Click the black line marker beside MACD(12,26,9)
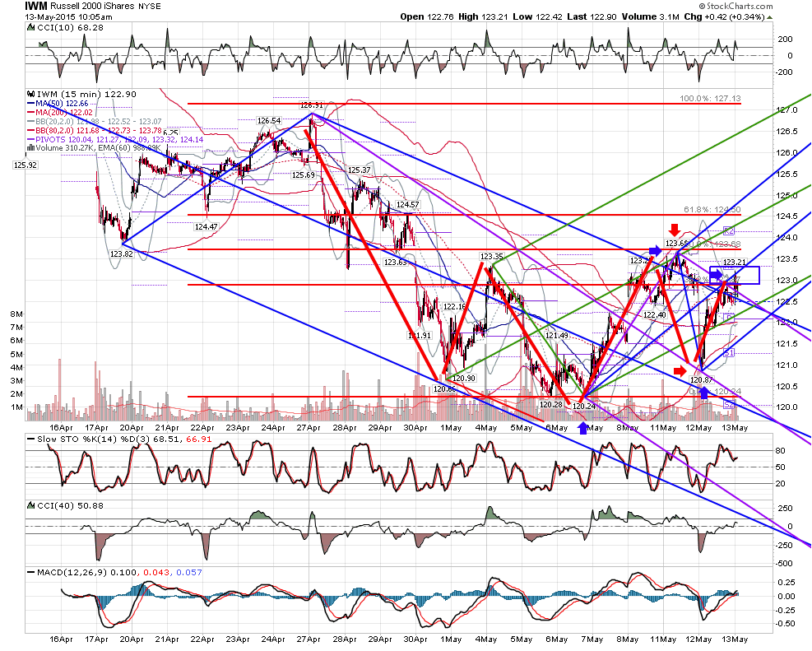The image size is (812, 651). click(31, 572)
